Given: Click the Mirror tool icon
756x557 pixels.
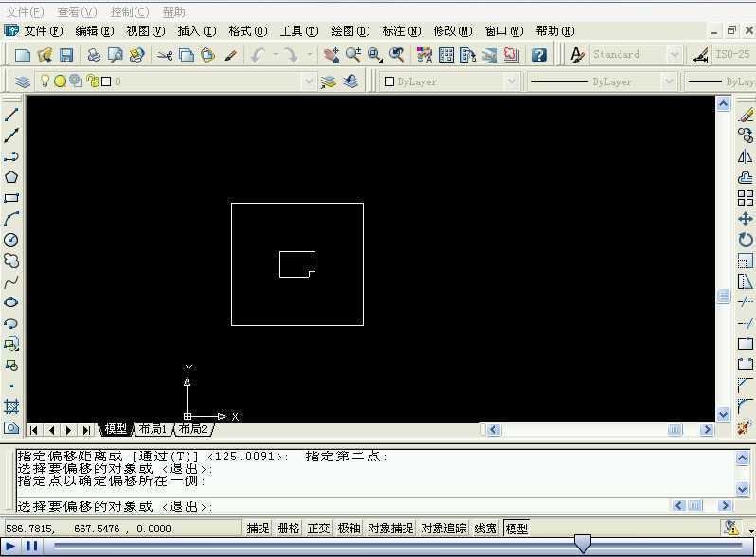Looking at the screenshot, I should pyautogui.click(x=746, y=156).
